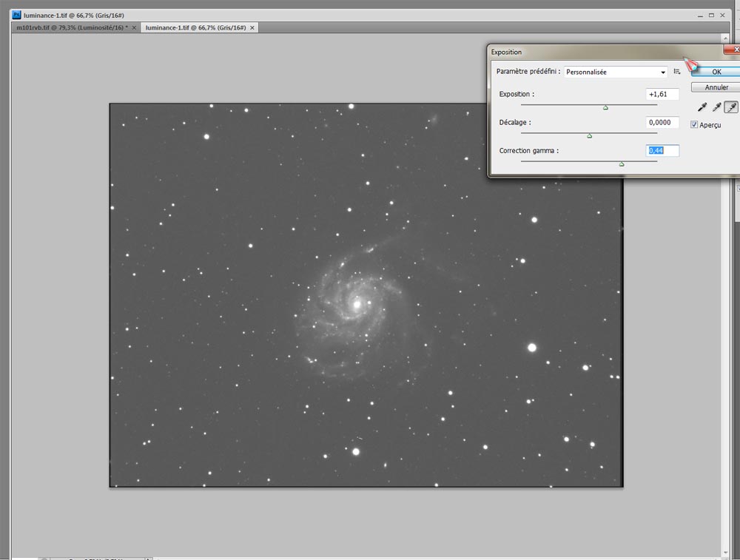This screenshot has width=740, height=560.
Task: Click the Correction gamma value field
Action: click(x=662, y=151)
